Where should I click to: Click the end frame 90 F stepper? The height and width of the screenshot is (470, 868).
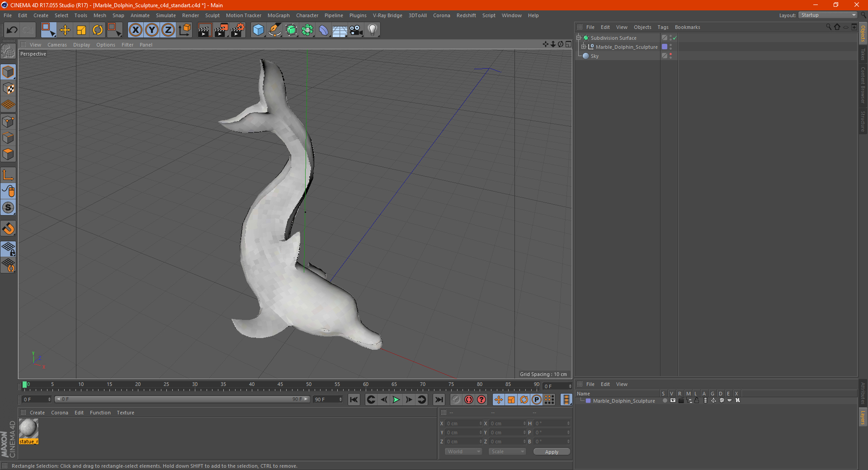point(341,399)
